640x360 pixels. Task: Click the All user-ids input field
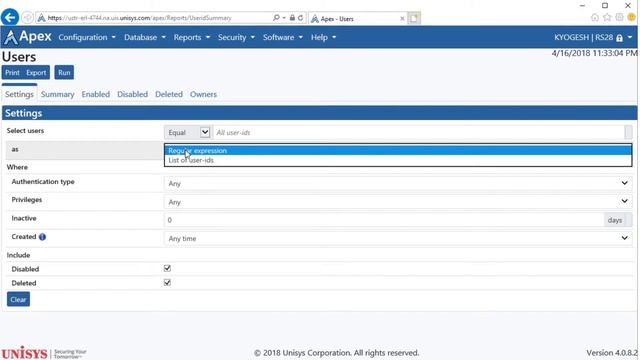click(x=419, y=133)
